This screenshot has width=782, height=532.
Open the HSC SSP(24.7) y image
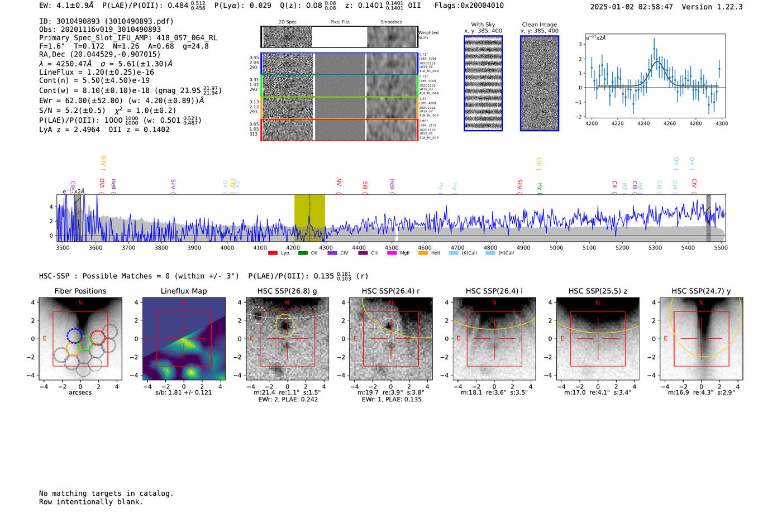tap(702, 339)
